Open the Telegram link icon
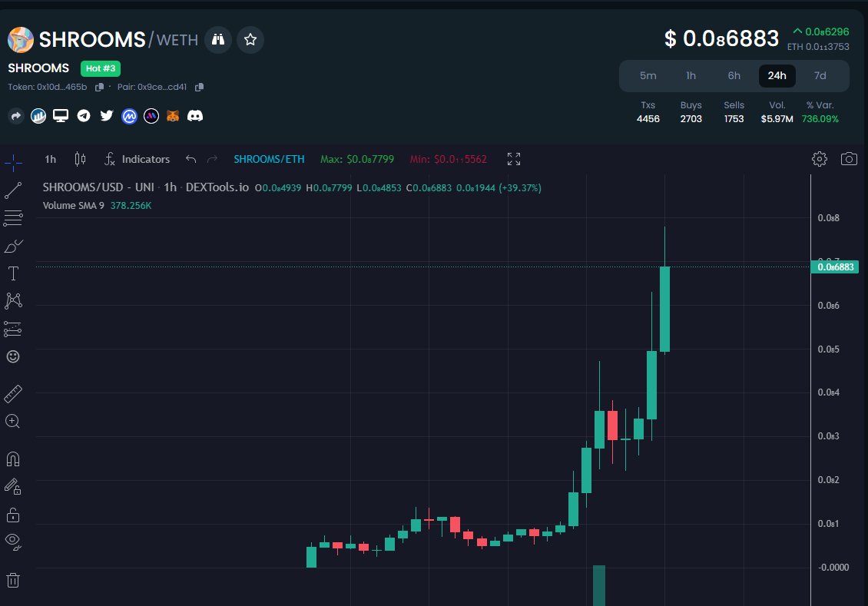The image size is (868, 606). click(84, 116)
